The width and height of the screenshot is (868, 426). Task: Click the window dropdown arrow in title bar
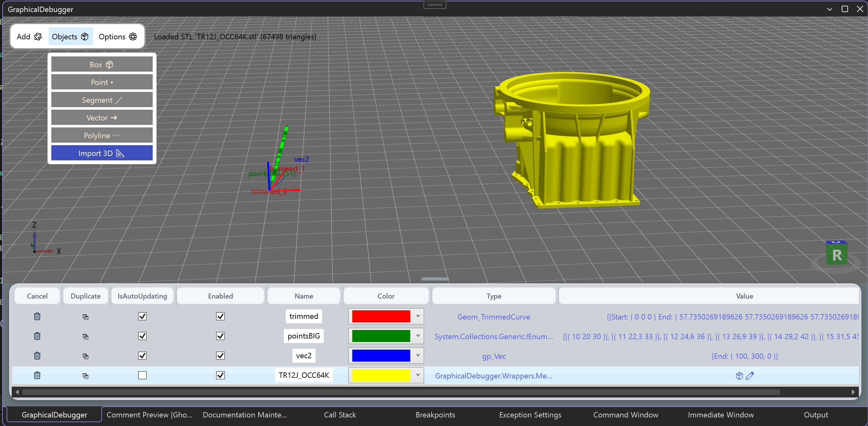coord(830,9)
